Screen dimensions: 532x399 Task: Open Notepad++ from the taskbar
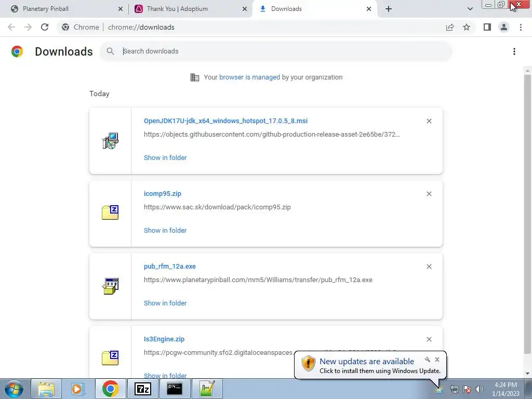207,389
